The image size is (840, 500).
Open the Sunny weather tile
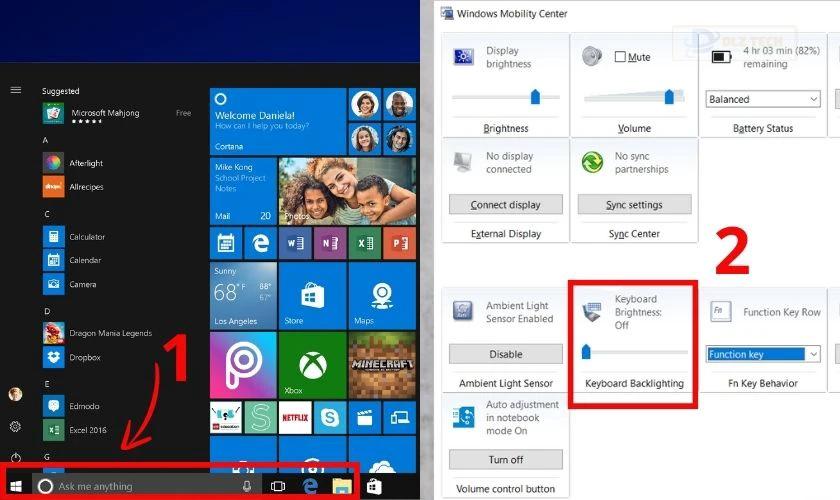point(243,295)
